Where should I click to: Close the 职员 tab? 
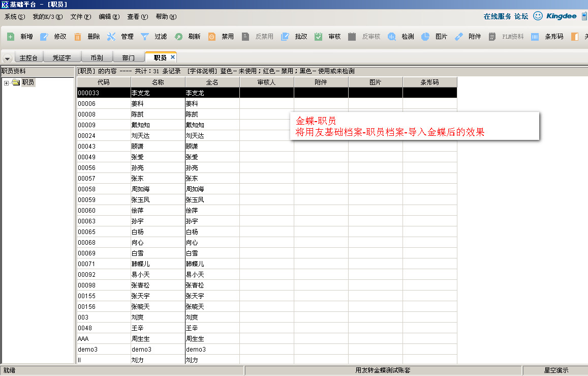(x=173, y=57)
